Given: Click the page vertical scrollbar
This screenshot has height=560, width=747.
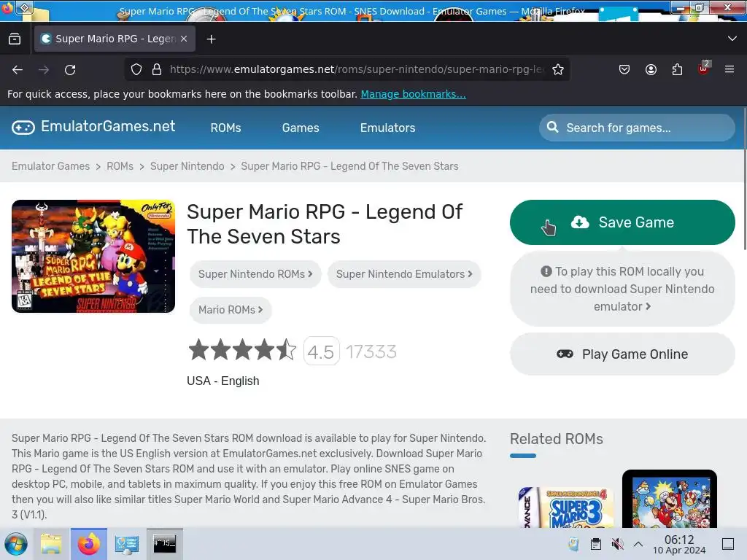Looking at the screenshot, I should pyautogui.click(x=744, y=179).
